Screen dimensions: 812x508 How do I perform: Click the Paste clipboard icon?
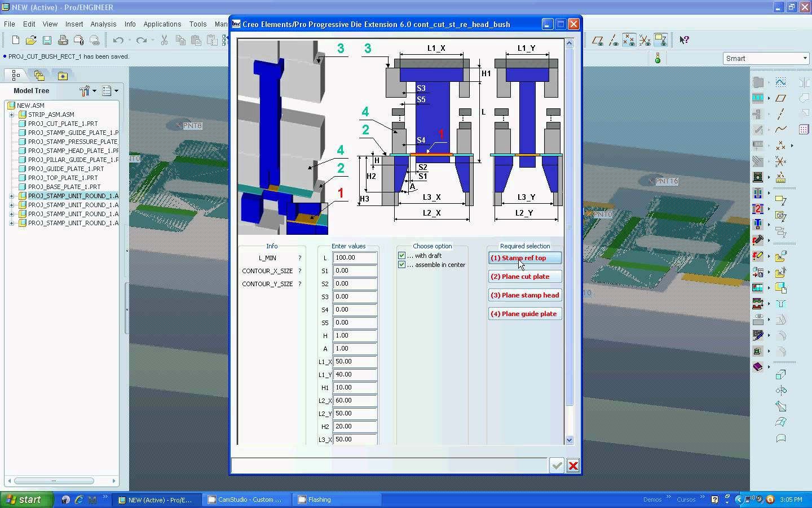point(196,40)
